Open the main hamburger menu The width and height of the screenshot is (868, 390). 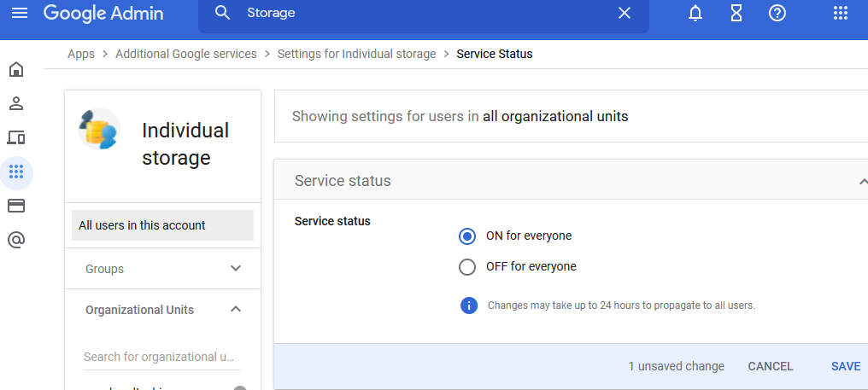pyautogui.click(x=20, y=13)
